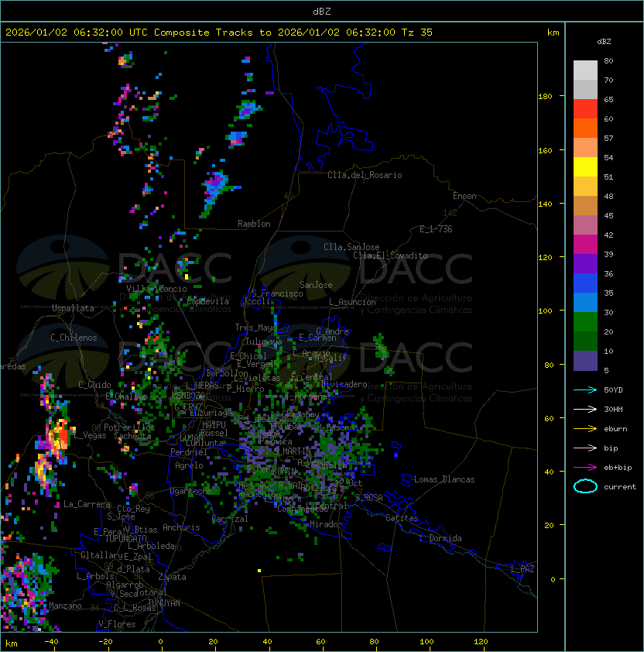Click the purple 36-39 dBZ legend swatch
Viewport: 644px width, 652px height.
tap(585, 263)
